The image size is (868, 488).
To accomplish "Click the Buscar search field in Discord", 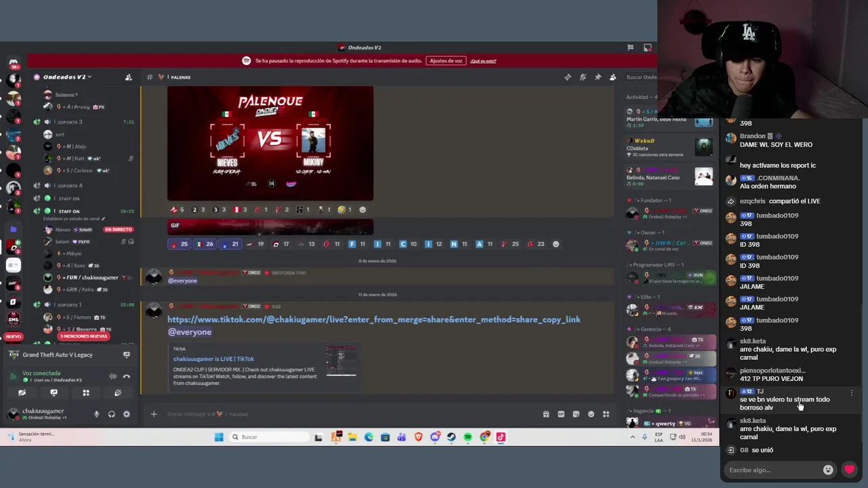I will point(641,77).
